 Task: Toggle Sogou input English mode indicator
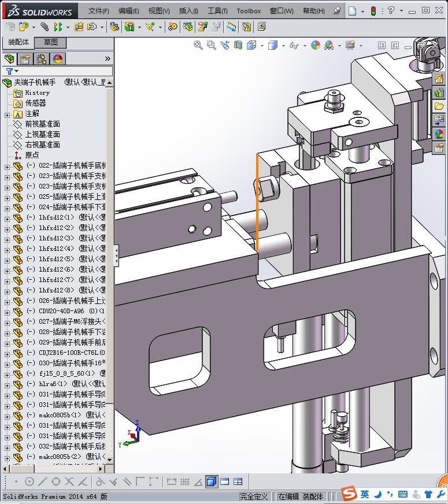click(x=365, y=494)
